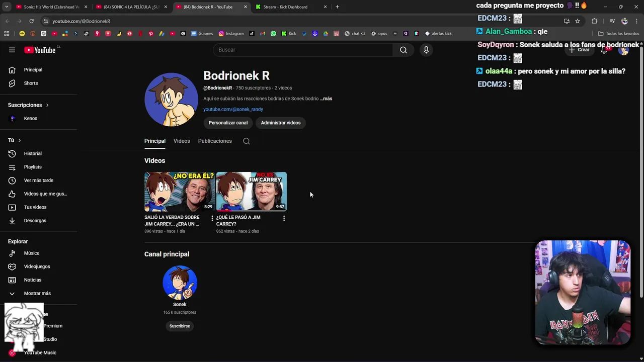Image resolution: width=644 pixels, height=362 pixels.
Task: Open the alertas kick bookmark
Action: pyautogui.click(x=438, y=34)
